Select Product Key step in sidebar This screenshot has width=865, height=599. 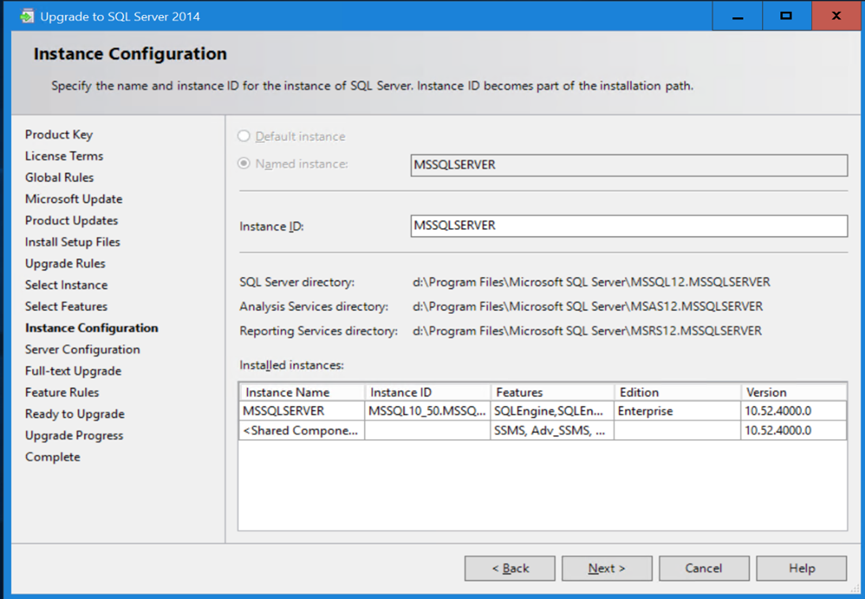coord(59,135)
